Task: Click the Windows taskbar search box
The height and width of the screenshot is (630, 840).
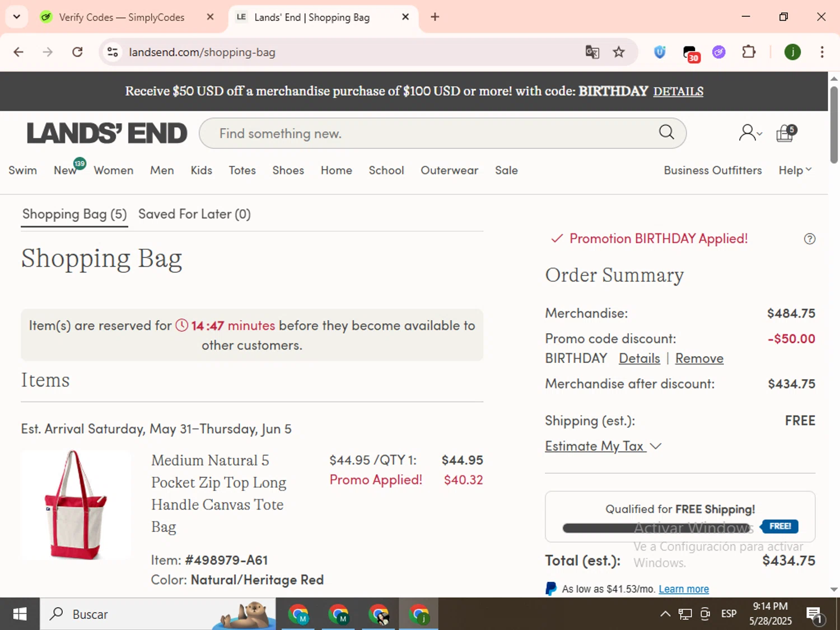Action: 157,614
